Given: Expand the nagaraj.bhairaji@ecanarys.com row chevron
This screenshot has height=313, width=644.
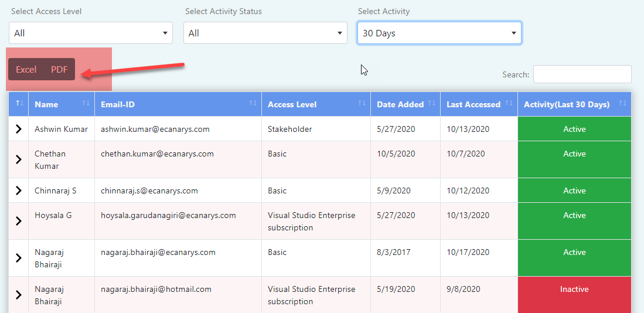Looking at the screenshot, I should pyautogui.click(x=19, y=258).
